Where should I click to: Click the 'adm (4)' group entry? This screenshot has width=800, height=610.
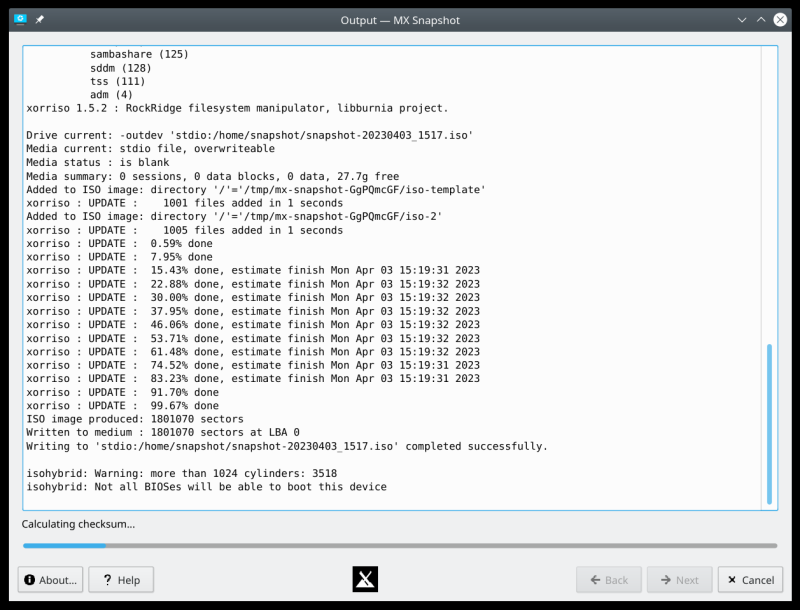click(111, 95)
